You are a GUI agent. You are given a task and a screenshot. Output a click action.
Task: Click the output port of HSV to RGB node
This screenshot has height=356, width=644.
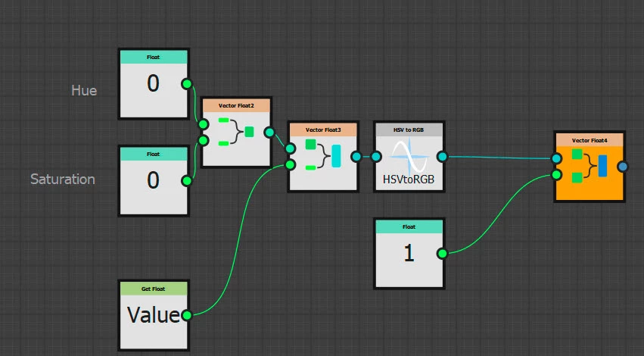(443, 156)
